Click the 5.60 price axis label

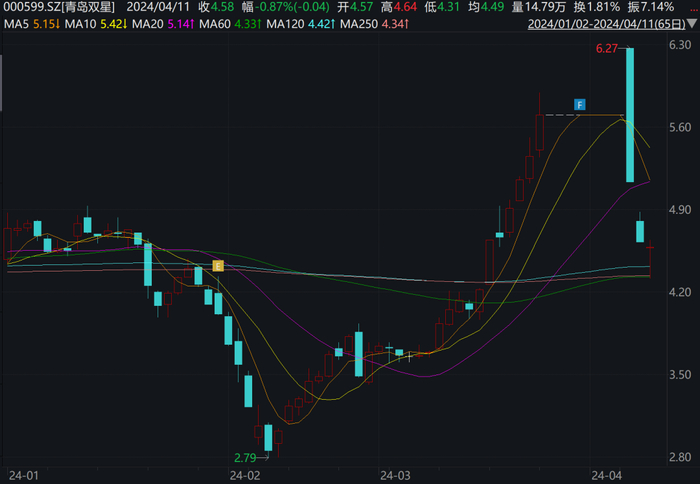click(680, 128)
